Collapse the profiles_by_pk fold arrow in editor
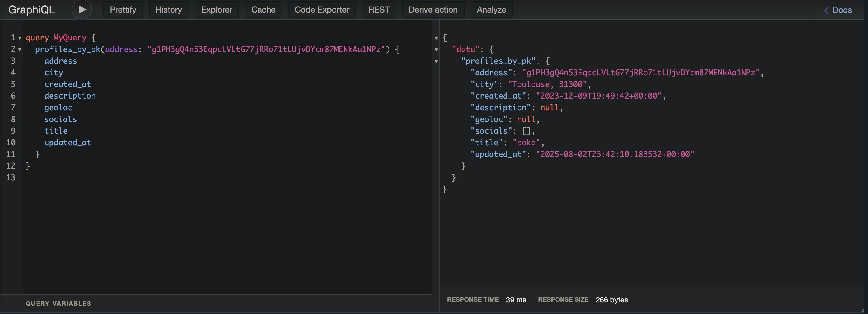The width and height of the screenshot is (868, 314). coord(20,50)
